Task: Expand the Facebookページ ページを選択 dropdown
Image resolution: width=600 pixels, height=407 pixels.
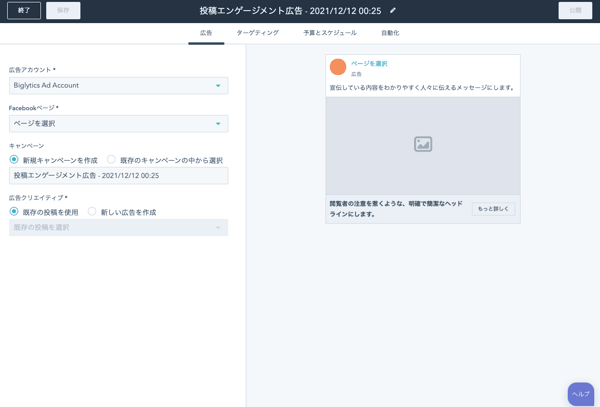Action: click(118, 124)
